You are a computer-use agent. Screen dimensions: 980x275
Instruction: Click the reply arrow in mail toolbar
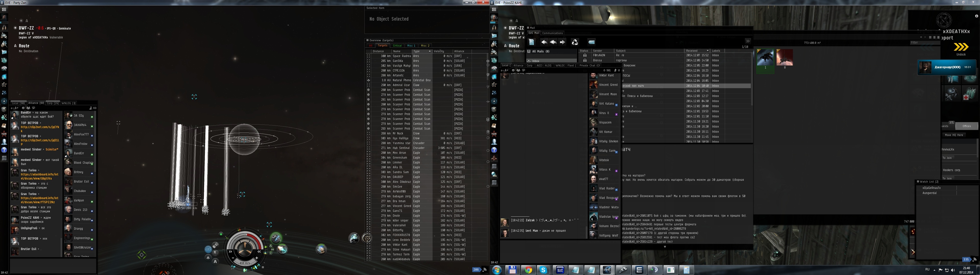pyautogui.click(x=544, y=42)
